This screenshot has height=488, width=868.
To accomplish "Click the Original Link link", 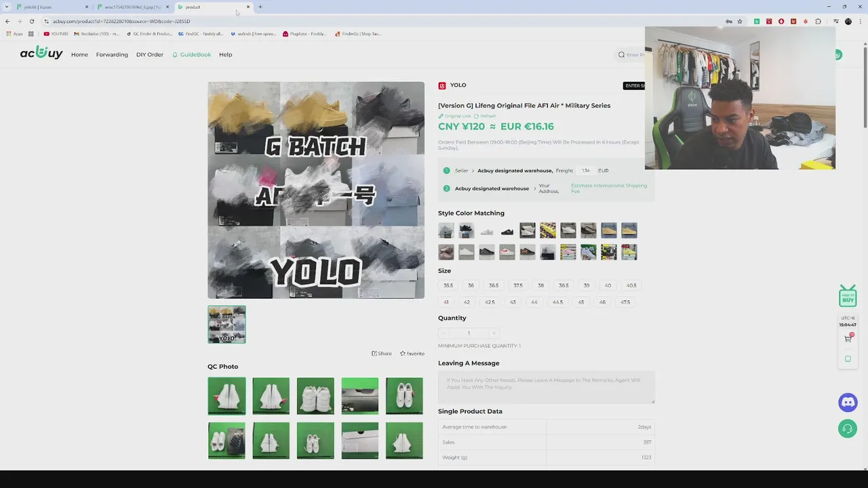I will (x=454, y=116).
